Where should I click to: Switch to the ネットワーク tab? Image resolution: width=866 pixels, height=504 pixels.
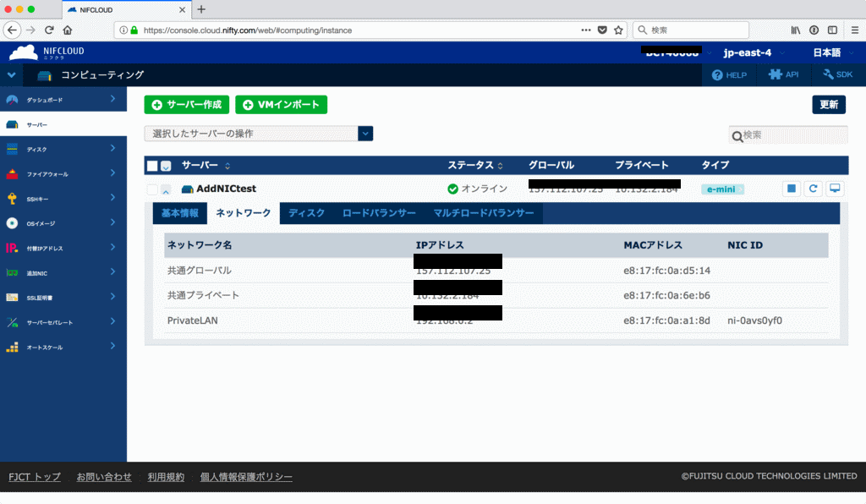(x=244, y=213)
